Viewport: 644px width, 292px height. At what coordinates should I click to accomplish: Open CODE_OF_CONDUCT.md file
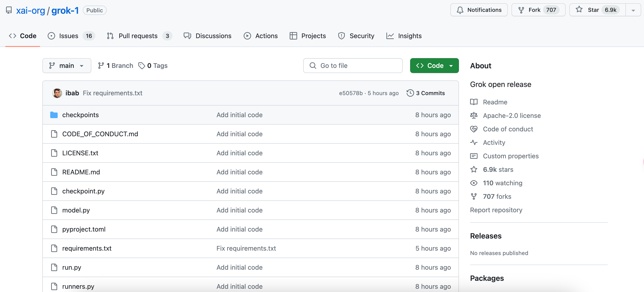pos(100,134)
